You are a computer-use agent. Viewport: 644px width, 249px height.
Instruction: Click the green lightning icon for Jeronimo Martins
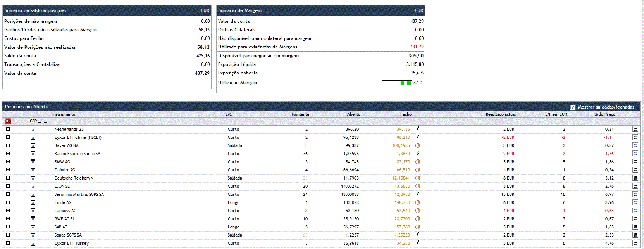(x=418, y=194)
